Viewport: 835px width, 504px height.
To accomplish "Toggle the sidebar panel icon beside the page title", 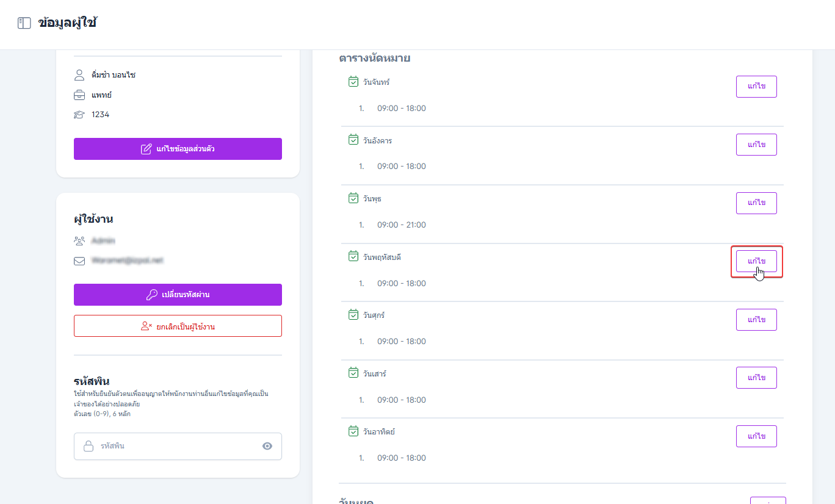I will [x=24, y=24].
